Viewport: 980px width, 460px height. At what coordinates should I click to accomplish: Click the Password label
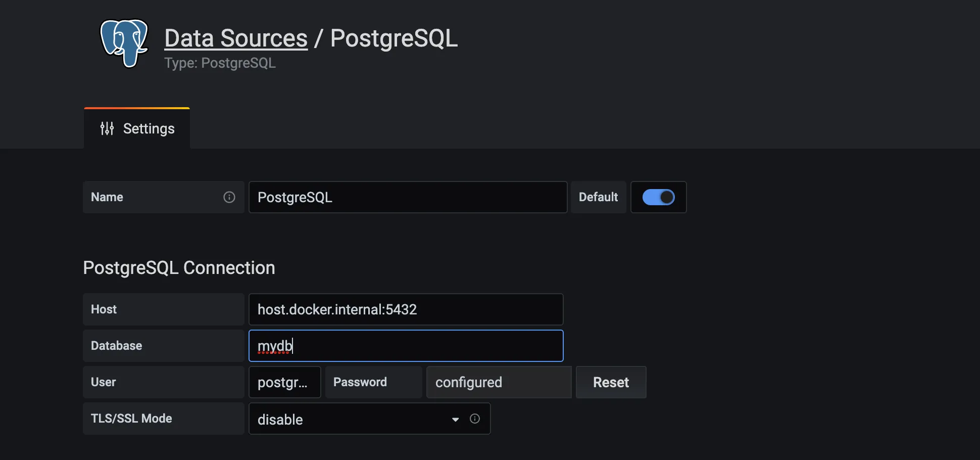pos(360,382)
